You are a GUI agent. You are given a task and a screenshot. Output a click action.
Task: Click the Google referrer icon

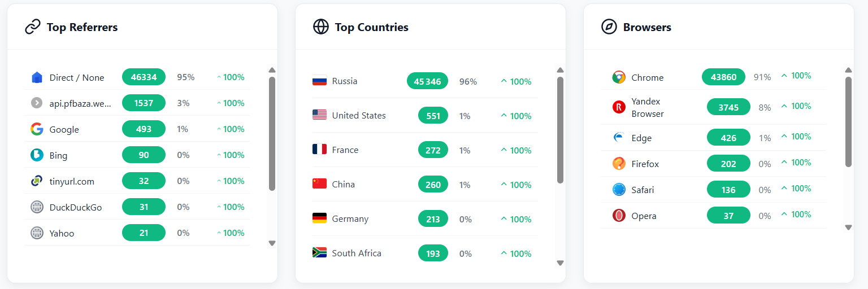click(37, 129)
